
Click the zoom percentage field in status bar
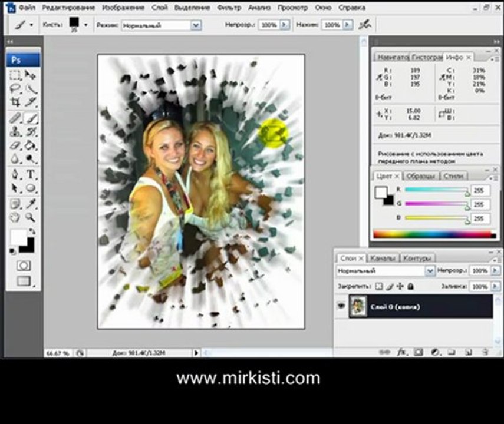[58, 353]
